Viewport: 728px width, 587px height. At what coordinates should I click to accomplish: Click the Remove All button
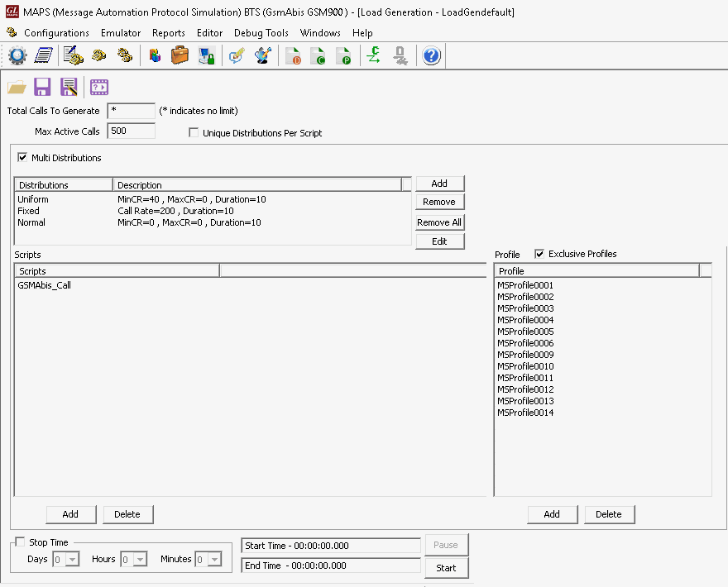pos(439,222)
